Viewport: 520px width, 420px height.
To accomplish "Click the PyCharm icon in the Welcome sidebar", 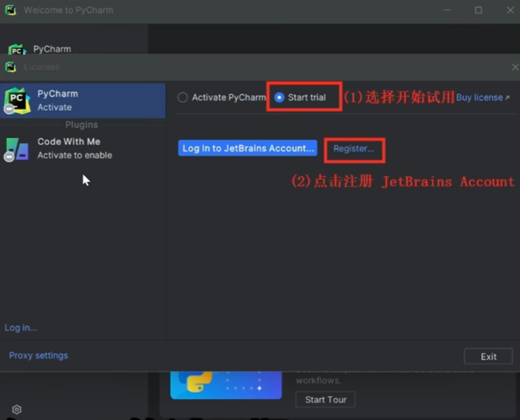I will point(17,50).
